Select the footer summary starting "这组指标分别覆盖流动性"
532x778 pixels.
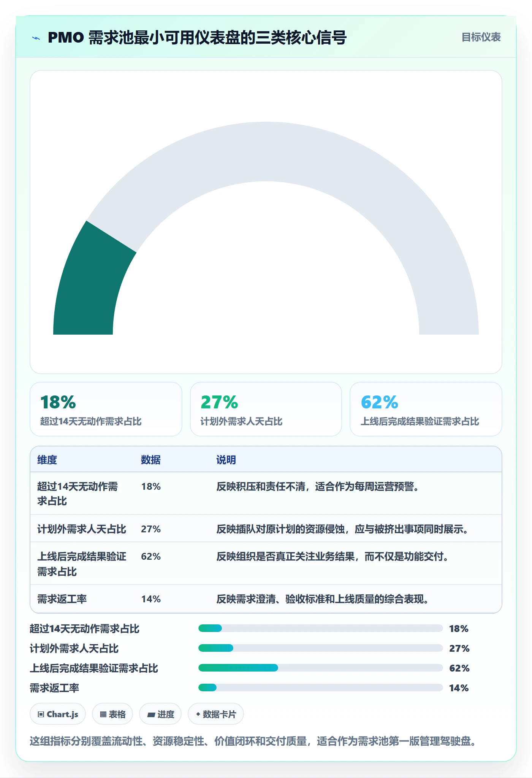click(253, 741)
